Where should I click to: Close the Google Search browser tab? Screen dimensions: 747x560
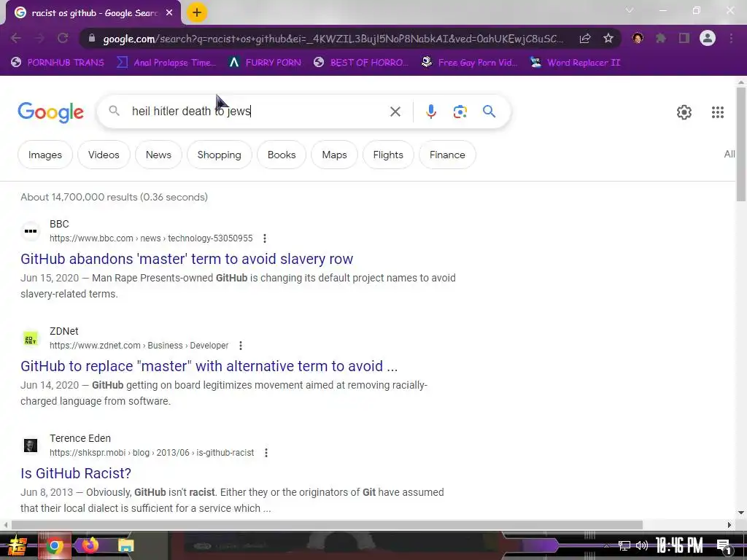point(169,13)
